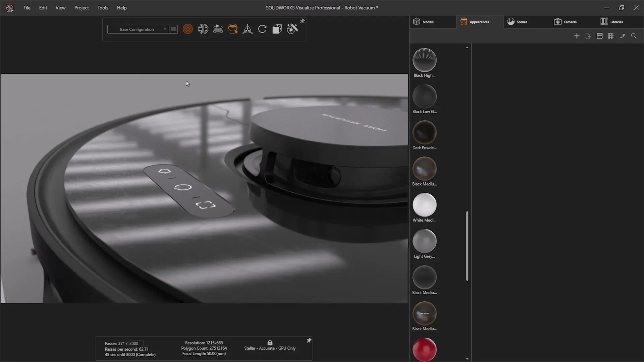
Task: Click the import appearance file icon
Action: click(588, 36)
